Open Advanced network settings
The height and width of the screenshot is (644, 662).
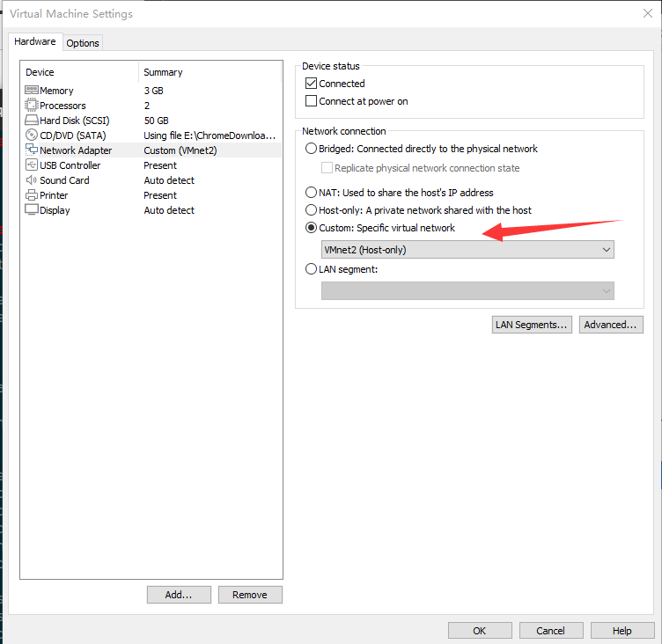coord(610,325)
